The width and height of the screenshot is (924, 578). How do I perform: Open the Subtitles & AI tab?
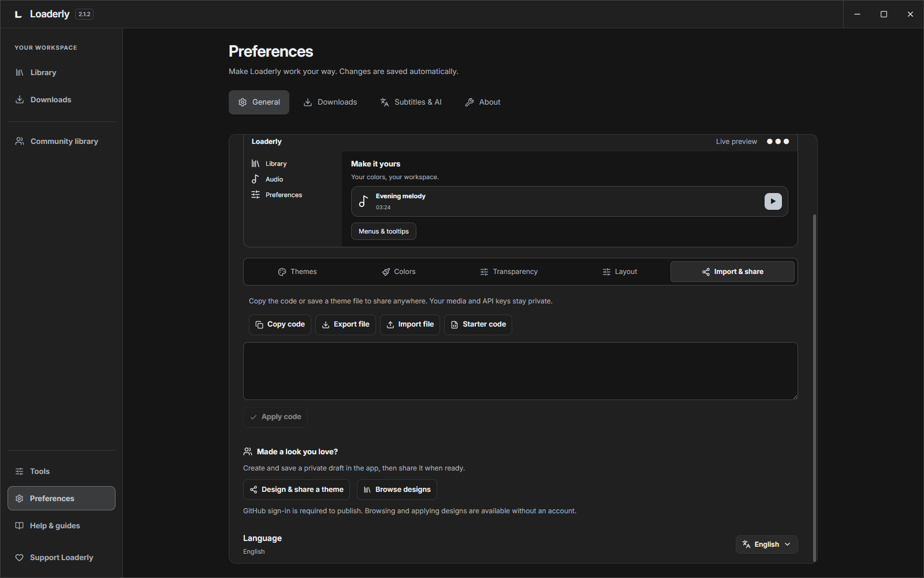click(411, 102)
